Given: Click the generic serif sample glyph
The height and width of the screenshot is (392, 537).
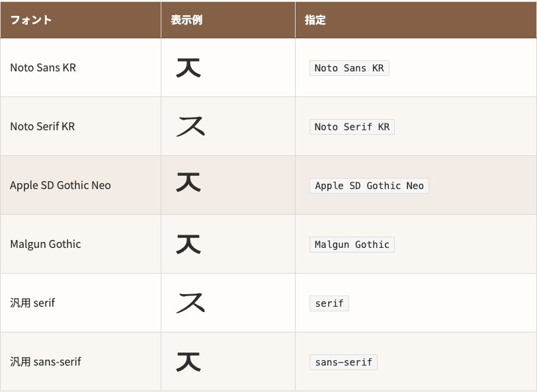Looking at the screenshot, I should pos(190,303).
